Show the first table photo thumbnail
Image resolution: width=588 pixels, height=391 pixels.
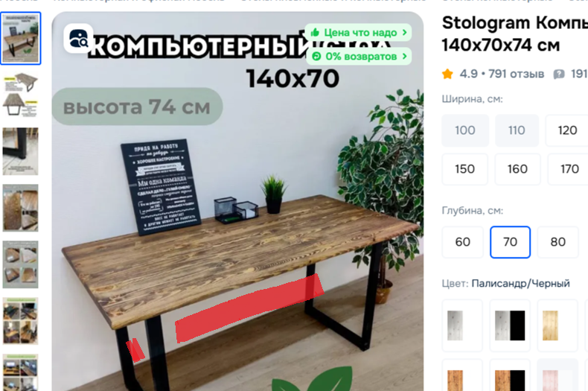[x=21, y=38]
